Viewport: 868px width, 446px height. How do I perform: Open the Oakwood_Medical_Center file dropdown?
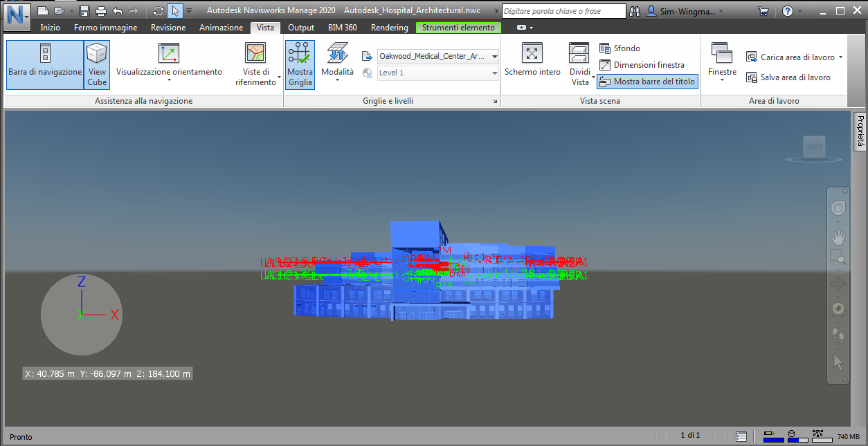[438, 57]
